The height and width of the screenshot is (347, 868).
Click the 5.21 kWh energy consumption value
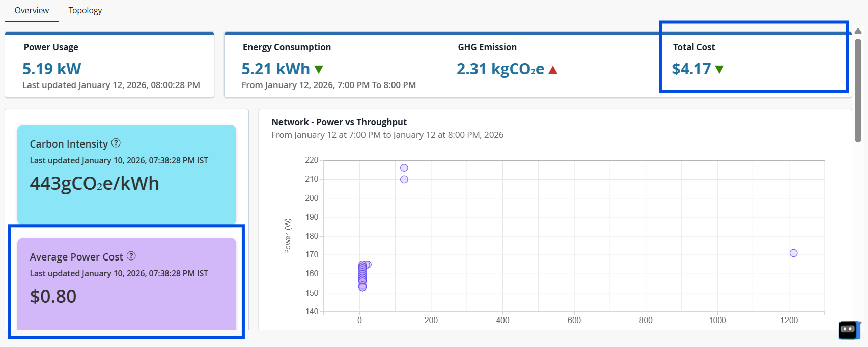click(275, 69)
